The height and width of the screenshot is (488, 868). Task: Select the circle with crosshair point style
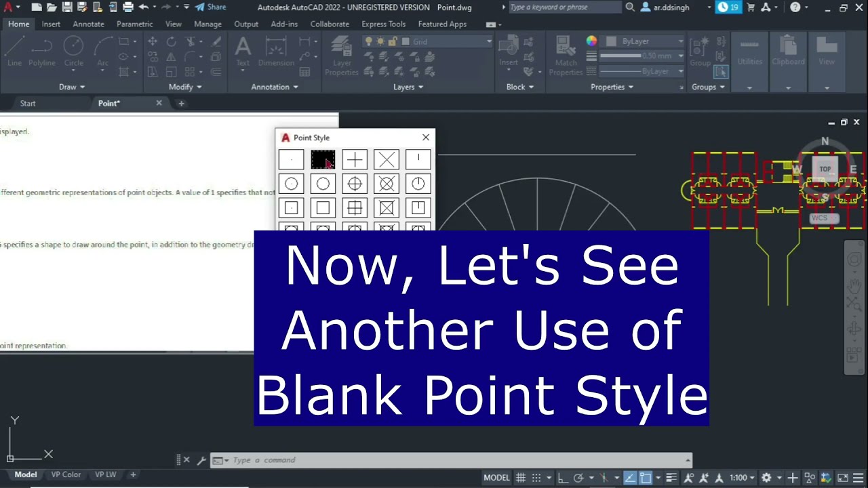tap(355, 184)
